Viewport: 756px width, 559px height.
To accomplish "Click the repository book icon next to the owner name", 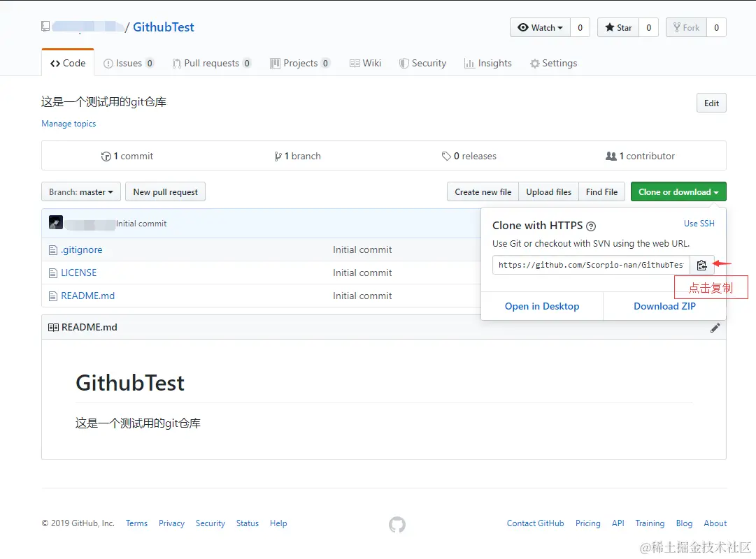I will 45,27.
